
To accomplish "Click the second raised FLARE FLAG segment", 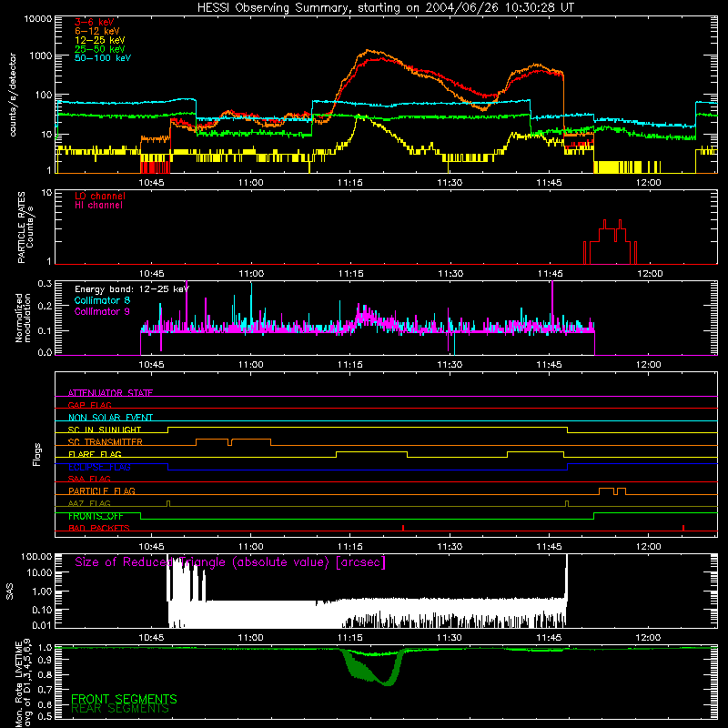I will coord(535,451).
